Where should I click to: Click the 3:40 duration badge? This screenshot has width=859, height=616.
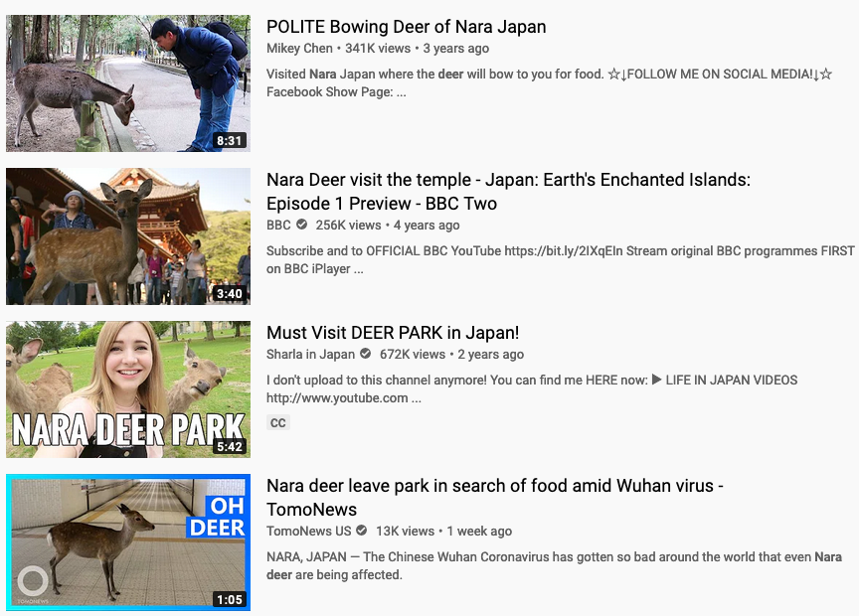click(x=229, y=293)
